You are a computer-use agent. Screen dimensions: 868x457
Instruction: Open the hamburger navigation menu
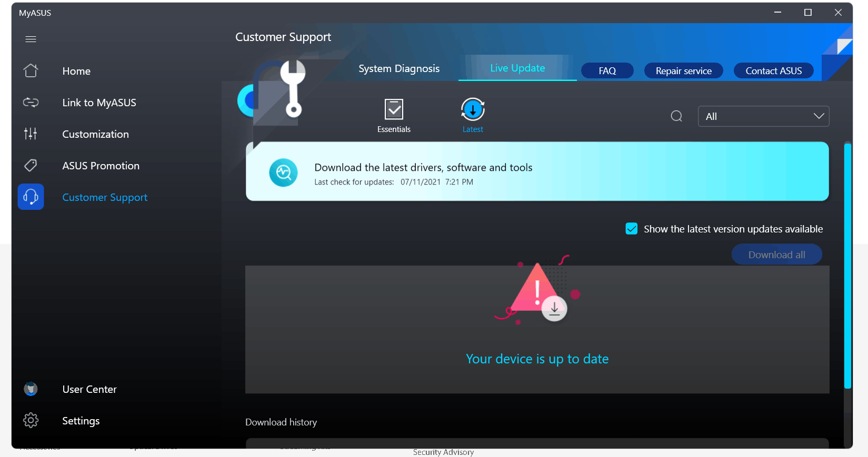tap(31, 39)
